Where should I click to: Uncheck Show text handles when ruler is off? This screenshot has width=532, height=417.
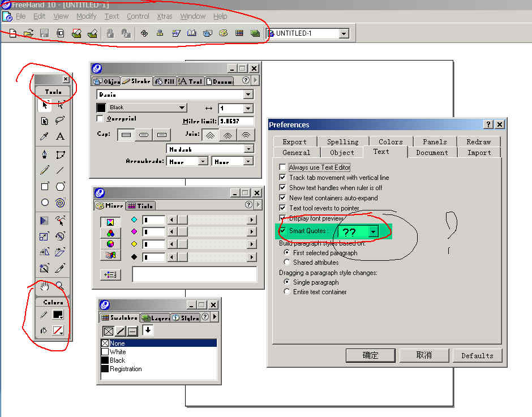282,188
